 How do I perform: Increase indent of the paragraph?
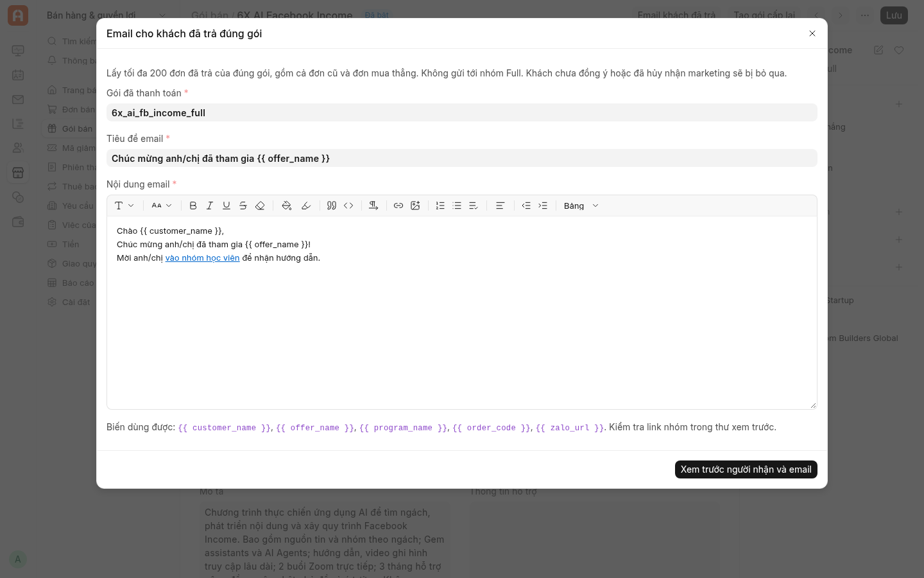543,206
